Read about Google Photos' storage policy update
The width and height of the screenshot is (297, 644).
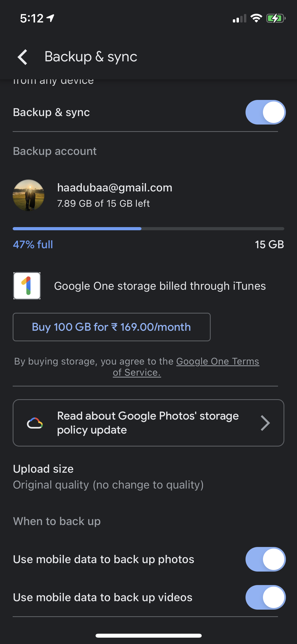pos(148,423)
